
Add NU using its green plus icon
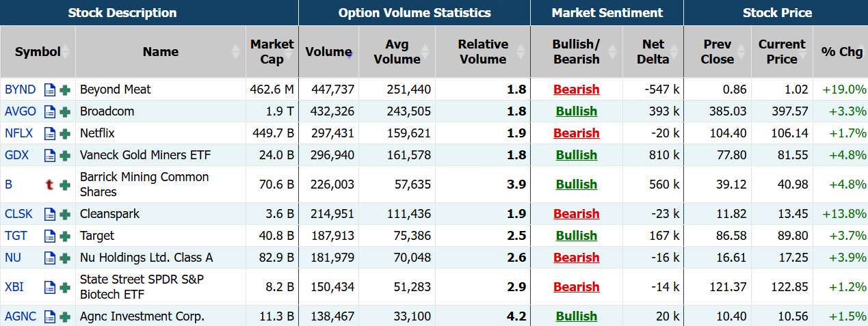click(65, 258)
